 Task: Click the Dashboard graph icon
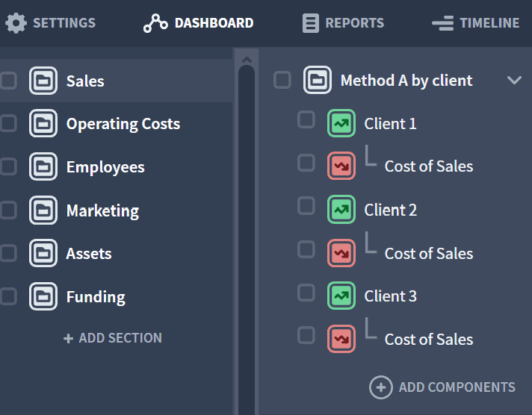click(x=155, y=23)
